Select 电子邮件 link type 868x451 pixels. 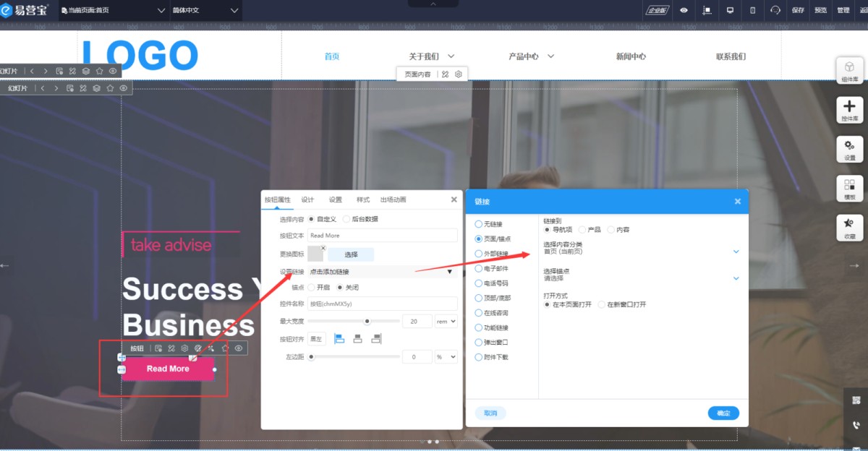click(492, 268)
